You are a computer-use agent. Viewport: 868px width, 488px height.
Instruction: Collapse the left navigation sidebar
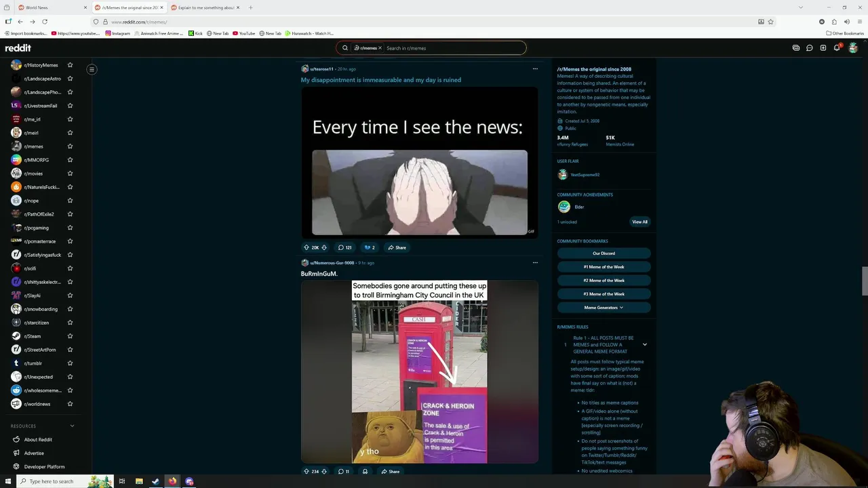(92, 69)
